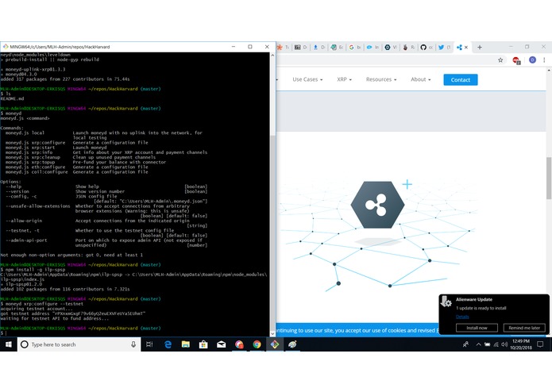Close the active Ripple browser tab
The width and height of the screenshot is (552, 392).
point(466,47)
